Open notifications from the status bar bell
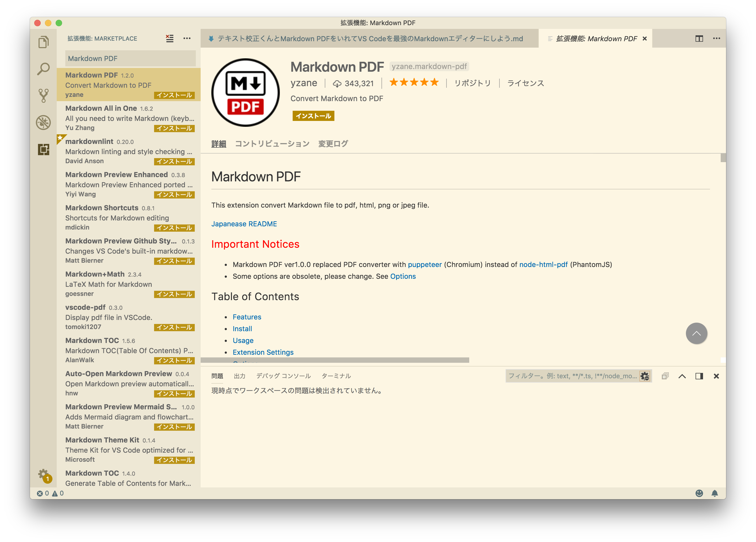 pos(715,493)
